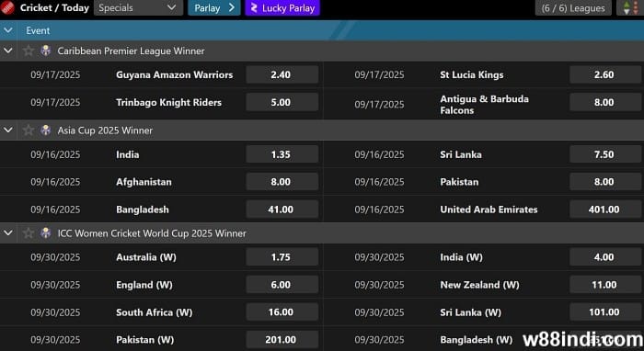Screen dimensions: 644x351
Task: Click the Antigua & Barbuda Falcons team name
Action: pos(484,105)
